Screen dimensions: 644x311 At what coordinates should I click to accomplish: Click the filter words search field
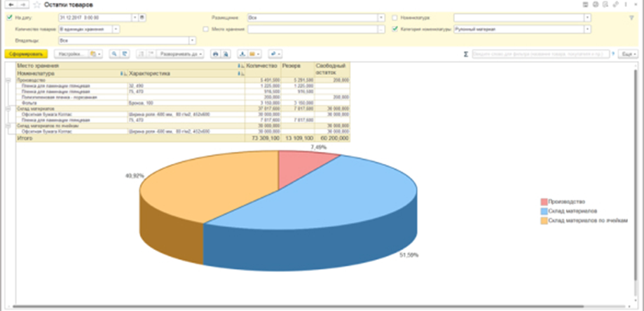541,53
